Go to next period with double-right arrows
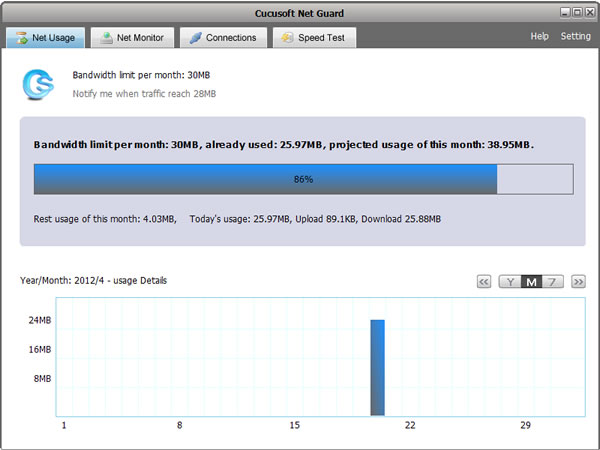The height and width of the screenshot is (450, 600). click(578, 282)
